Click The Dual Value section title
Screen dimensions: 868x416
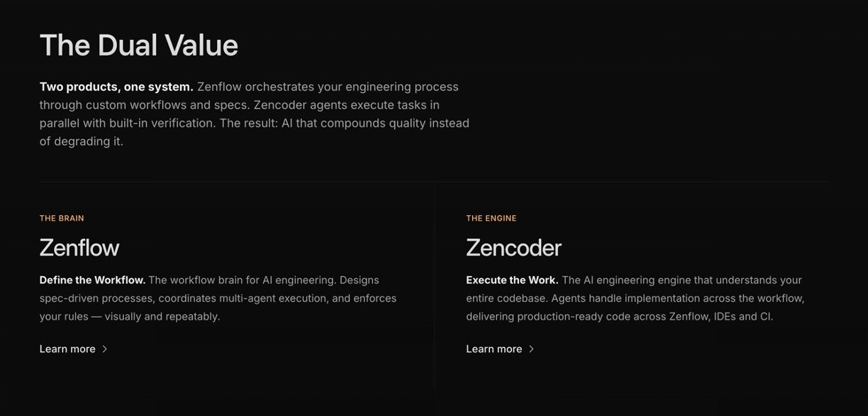[x=139, y=45]
